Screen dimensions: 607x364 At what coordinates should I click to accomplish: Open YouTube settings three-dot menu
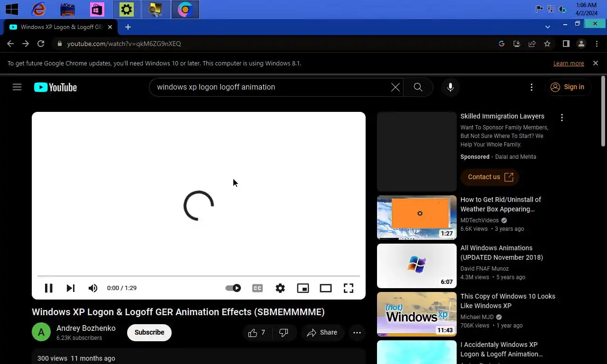pos(532,87)
